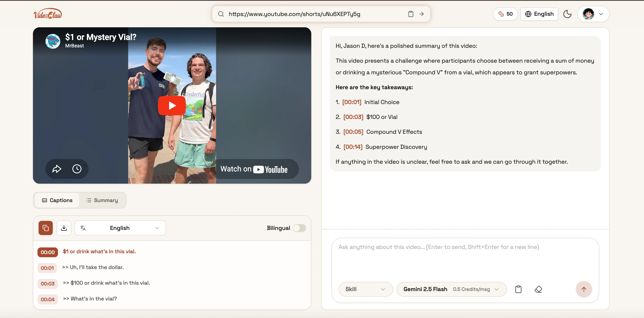Click the paste clipboard icon in URL bar
The height and width of the screenshot is (318, 644).
point(411,14)
